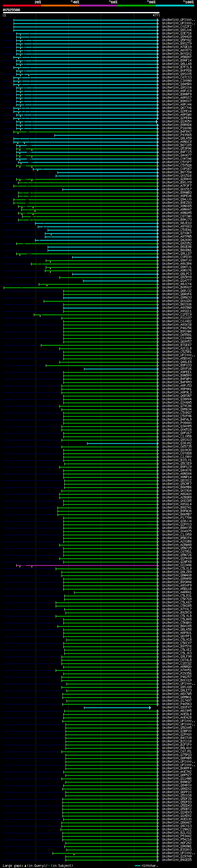The height and width of the screenshot is (868, 197).
Task: Choose the UniRef100_C6TJM1 hit
Action: coord(177,751)
